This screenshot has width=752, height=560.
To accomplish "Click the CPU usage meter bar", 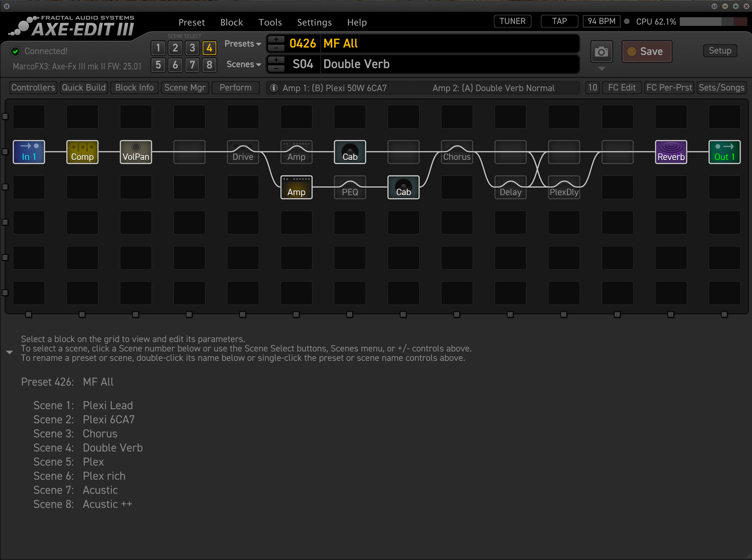I will pos(713,22).
